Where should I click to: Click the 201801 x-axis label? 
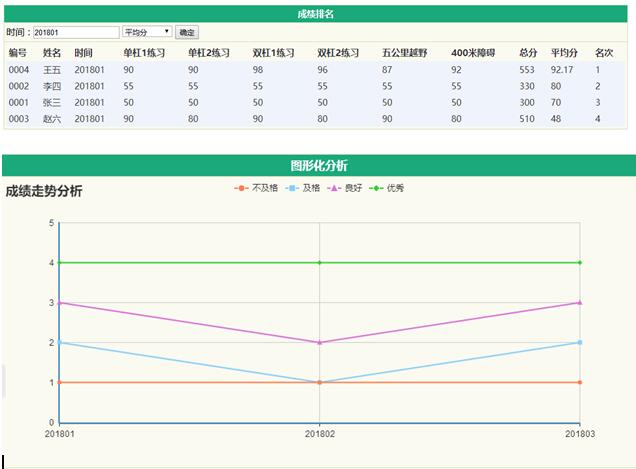click(60, 434)
